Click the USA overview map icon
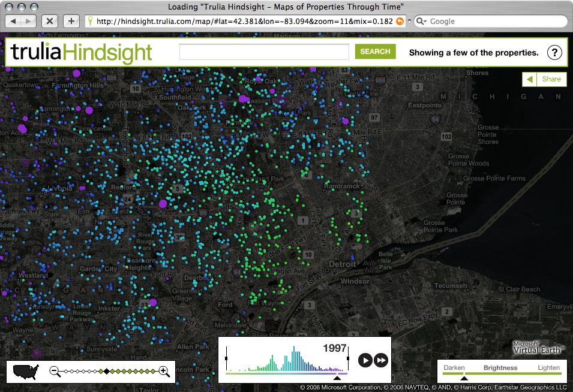The image size is (573, 392). point(26,371)
